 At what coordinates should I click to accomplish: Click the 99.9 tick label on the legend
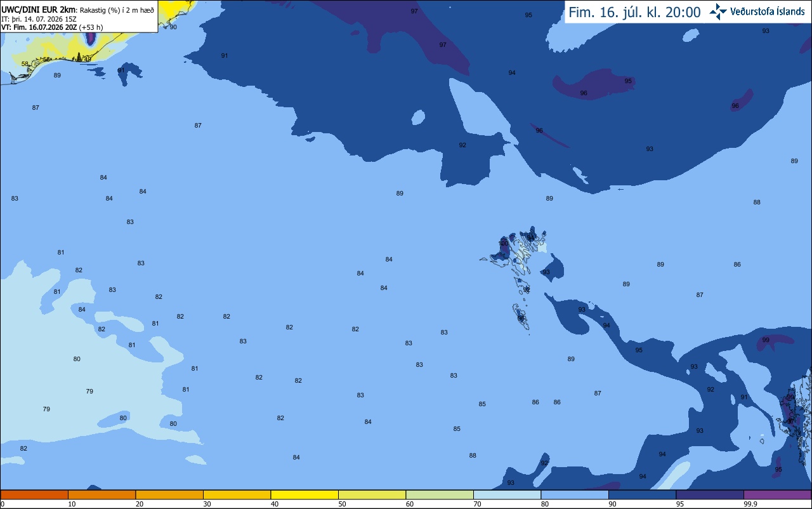pyautogui.click(x=751, y=504)
